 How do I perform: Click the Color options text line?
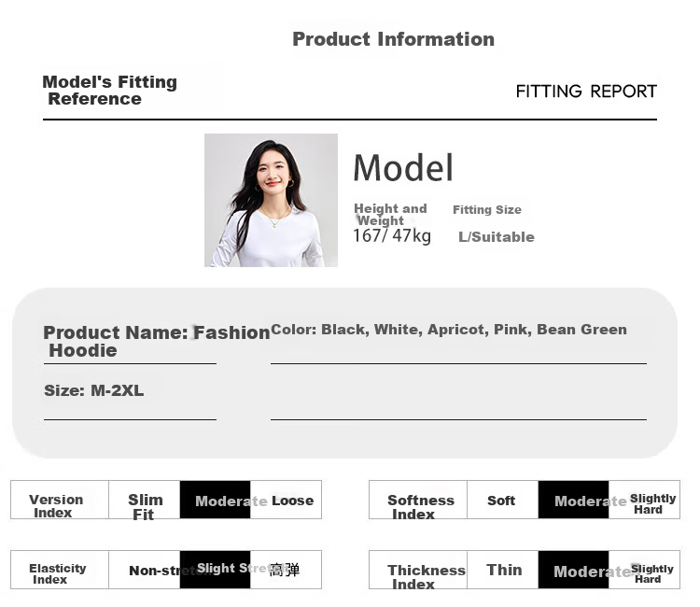[x=449, y=330]
